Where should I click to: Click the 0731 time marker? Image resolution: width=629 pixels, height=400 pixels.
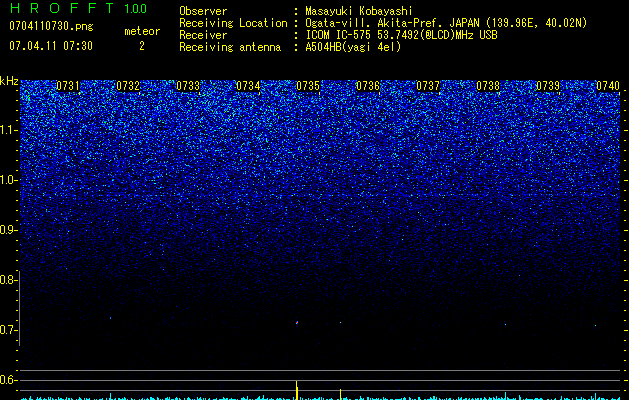(x=68, y=86)
